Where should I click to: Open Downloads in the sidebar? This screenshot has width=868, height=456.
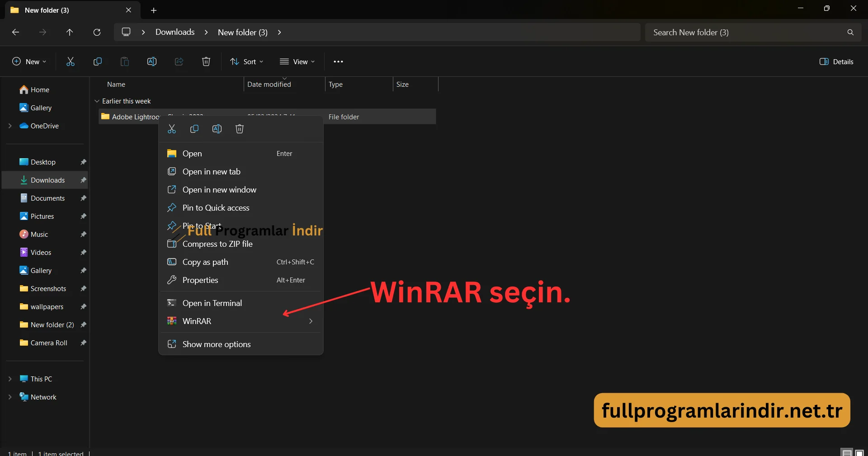[45, 180]
